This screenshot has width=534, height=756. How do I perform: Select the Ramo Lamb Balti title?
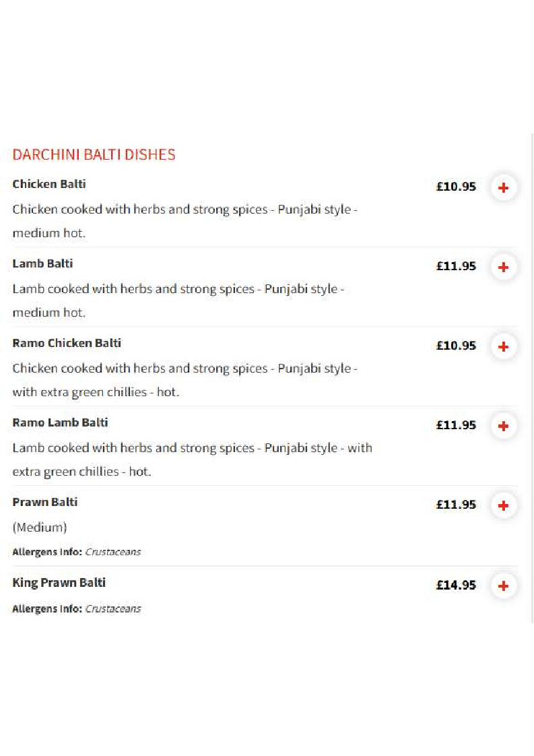[x=60, y=423]
